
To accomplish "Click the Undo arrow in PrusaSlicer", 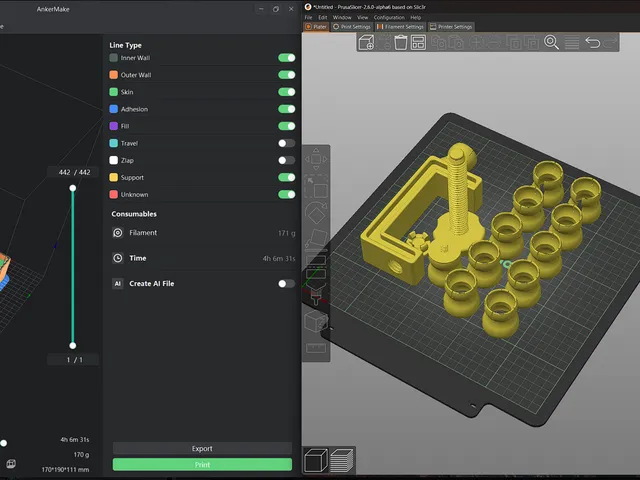I will (x=593, y=42).
